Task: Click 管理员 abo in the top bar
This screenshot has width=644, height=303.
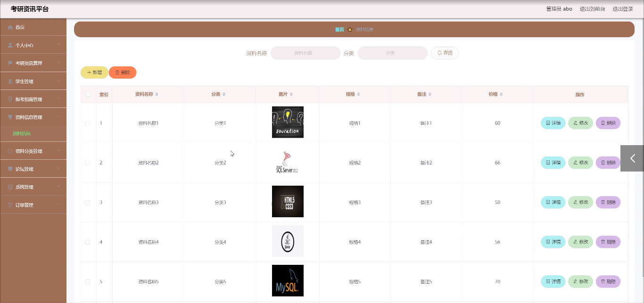Action: click(559, 9)
